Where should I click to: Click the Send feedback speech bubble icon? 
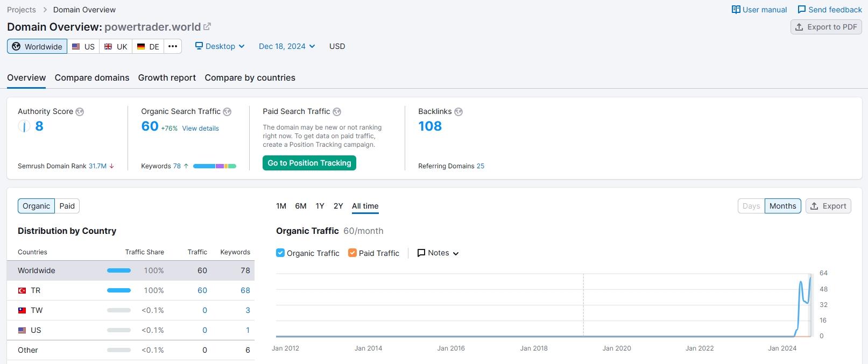tap(801, 10)
